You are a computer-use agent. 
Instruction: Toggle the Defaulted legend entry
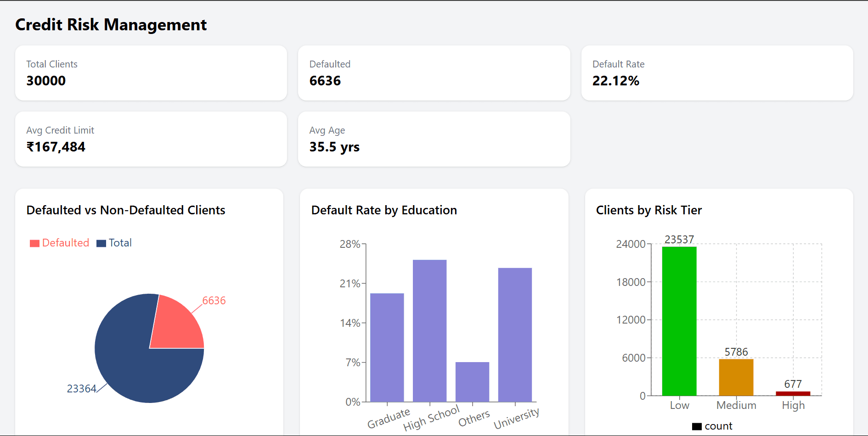point(65,242)
